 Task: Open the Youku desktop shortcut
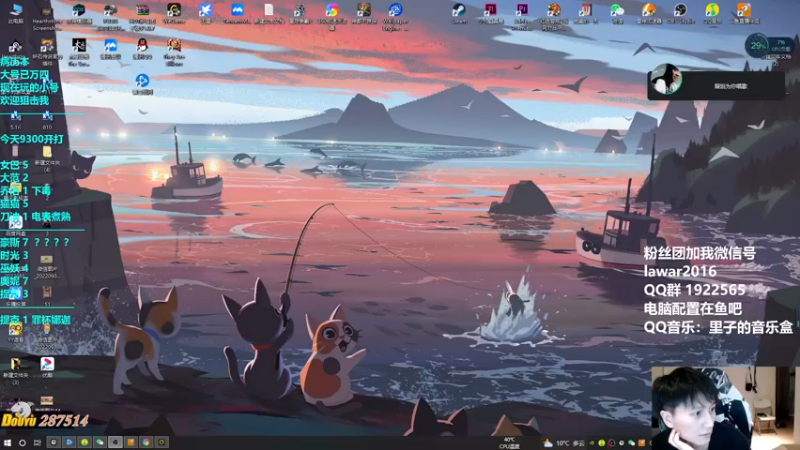(x=47, y=366)
